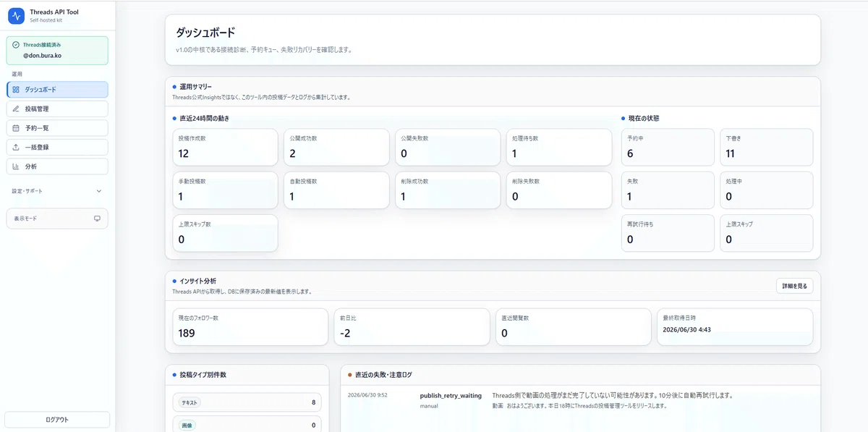Click the テキスト post type row
Screen dimensions: 868x432
[x=247, y=402]
